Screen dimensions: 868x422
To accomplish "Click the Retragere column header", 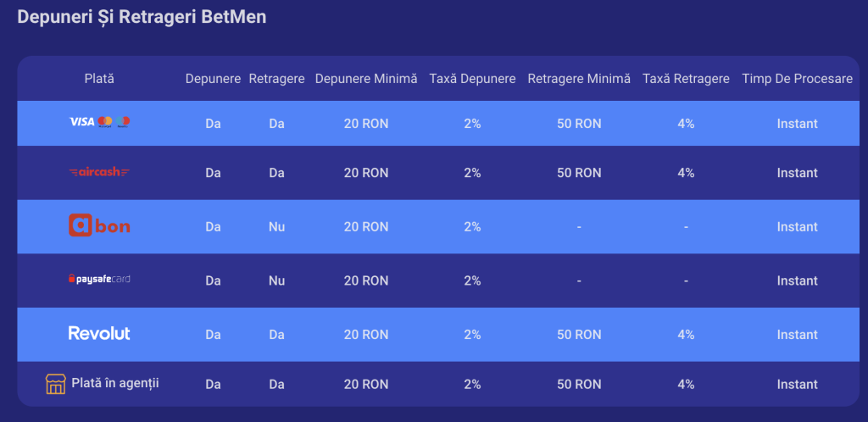I will (277, 79).
